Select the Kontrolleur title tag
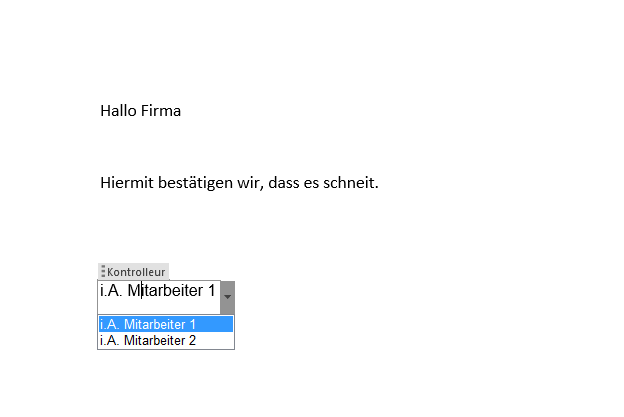 point(134,272)
